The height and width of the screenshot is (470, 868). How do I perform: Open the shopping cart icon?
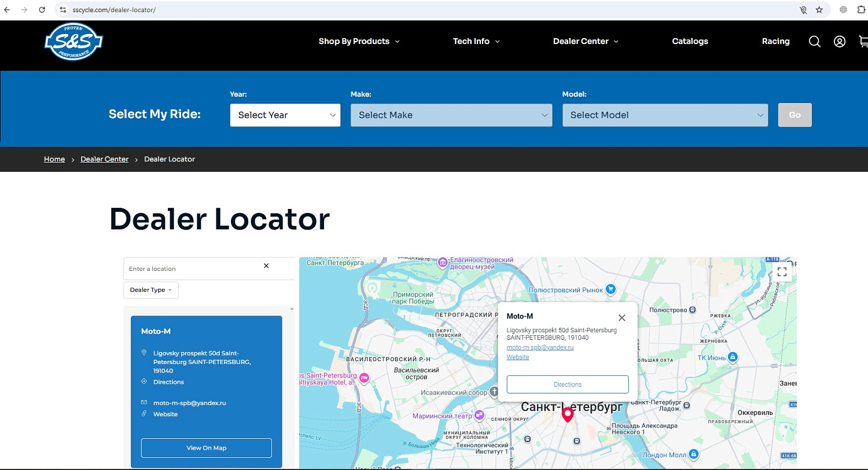tap(863, 42)
